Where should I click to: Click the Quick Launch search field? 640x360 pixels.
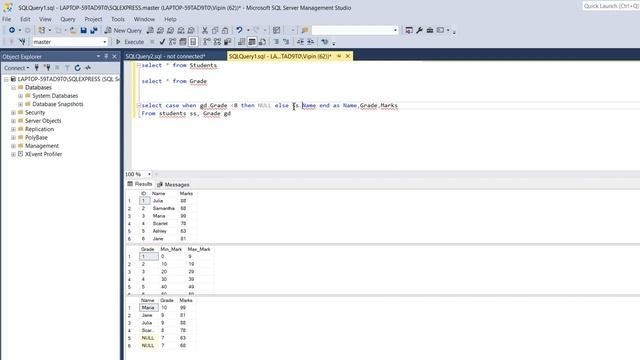[x=611, y=6]
